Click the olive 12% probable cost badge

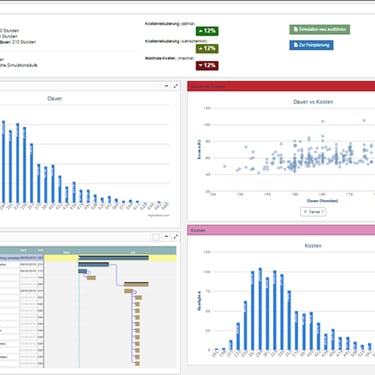(x=207, y=48)
